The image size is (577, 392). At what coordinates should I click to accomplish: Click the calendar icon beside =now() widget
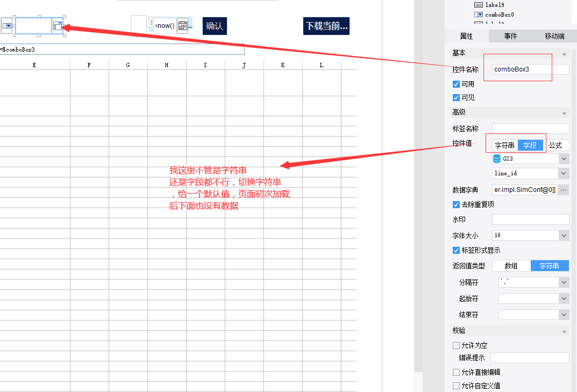182,26
